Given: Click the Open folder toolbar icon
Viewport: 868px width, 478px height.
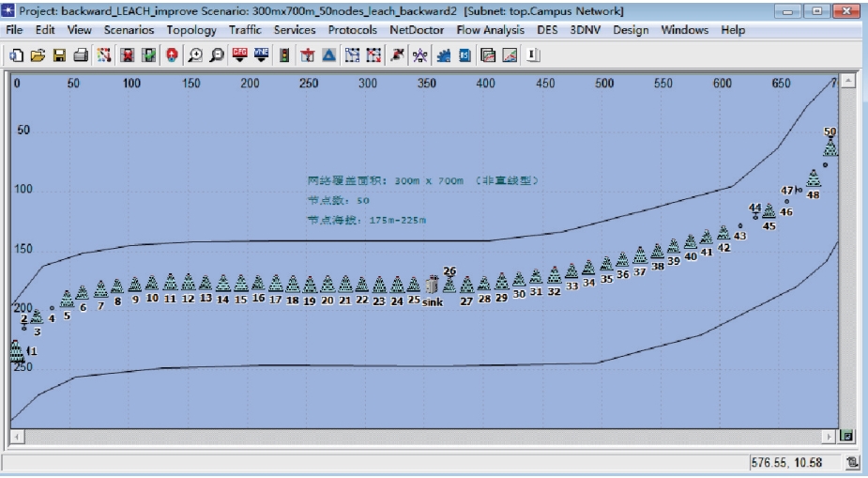Looking at the screenshot, I should 38,55.
